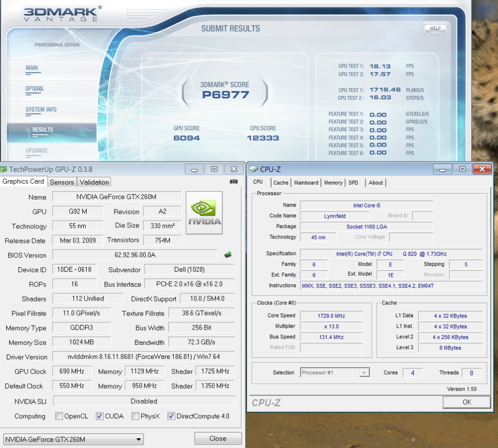Maximize the CPU-Z window
498x448 pixels.
[x=462, y=169]
